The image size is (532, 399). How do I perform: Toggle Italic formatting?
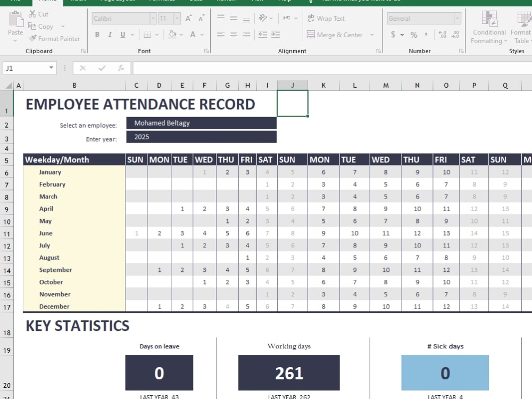[110, 34]
